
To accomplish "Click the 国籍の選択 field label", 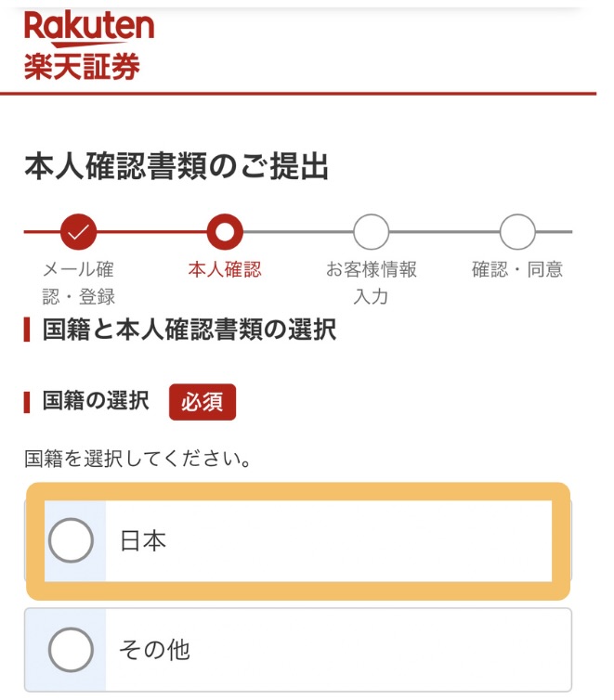I will 95,402.
